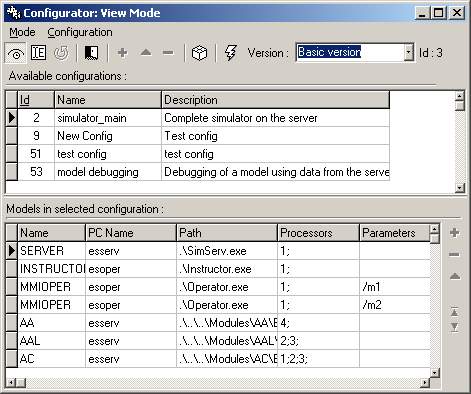
Task: Click the side move-to-top arrow icon
Action: tap(454, 312)
